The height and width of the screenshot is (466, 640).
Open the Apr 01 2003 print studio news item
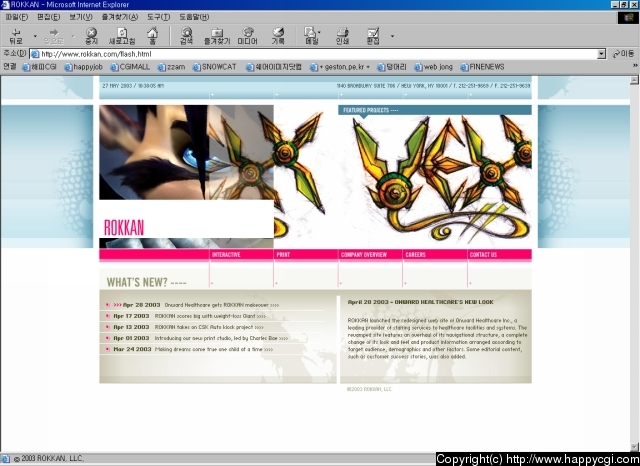pos(197,338)
